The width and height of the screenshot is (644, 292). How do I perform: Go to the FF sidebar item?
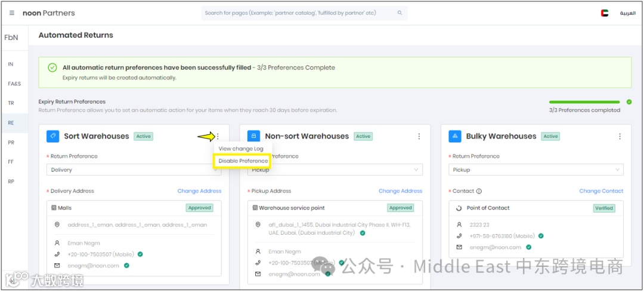point(11,162)
